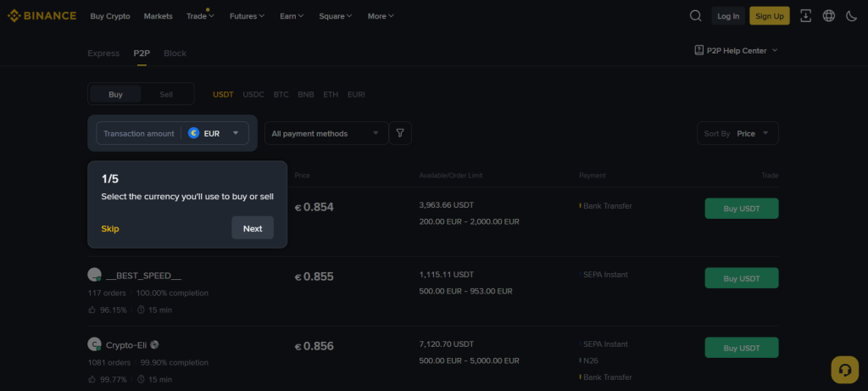The image size is (868, 391).
Task: Click Buy USDT for the €0.856 offer
Action: 741,348
